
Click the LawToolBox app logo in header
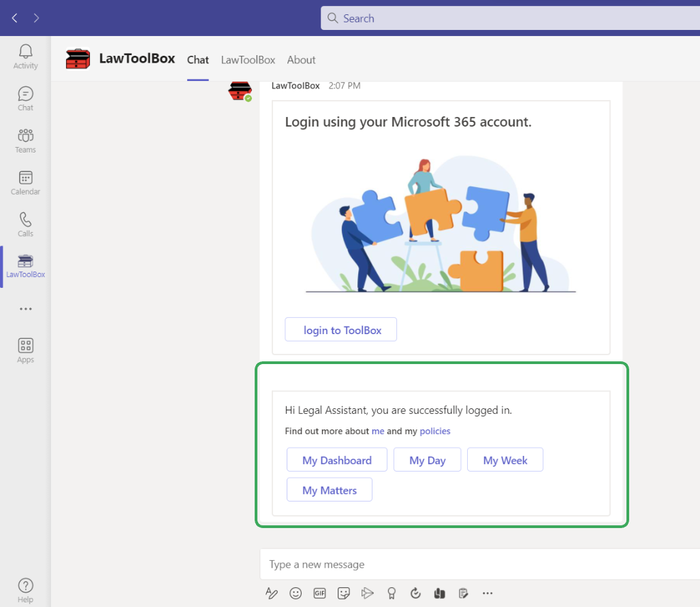[x=78, y=59]
